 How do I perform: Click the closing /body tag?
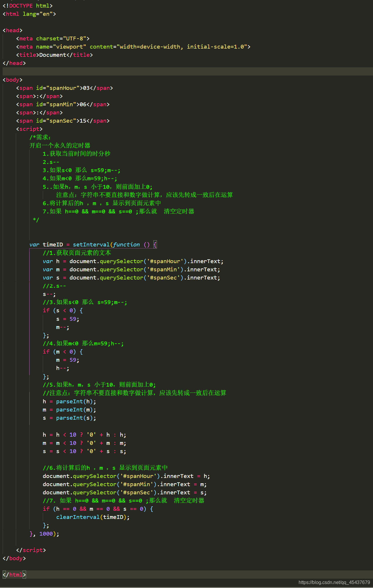pos(14,558)
